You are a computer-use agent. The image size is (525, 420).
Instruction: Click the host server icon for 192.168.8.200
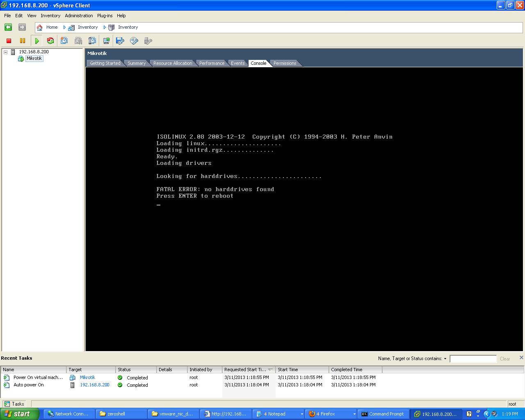[x=13, y=52]
